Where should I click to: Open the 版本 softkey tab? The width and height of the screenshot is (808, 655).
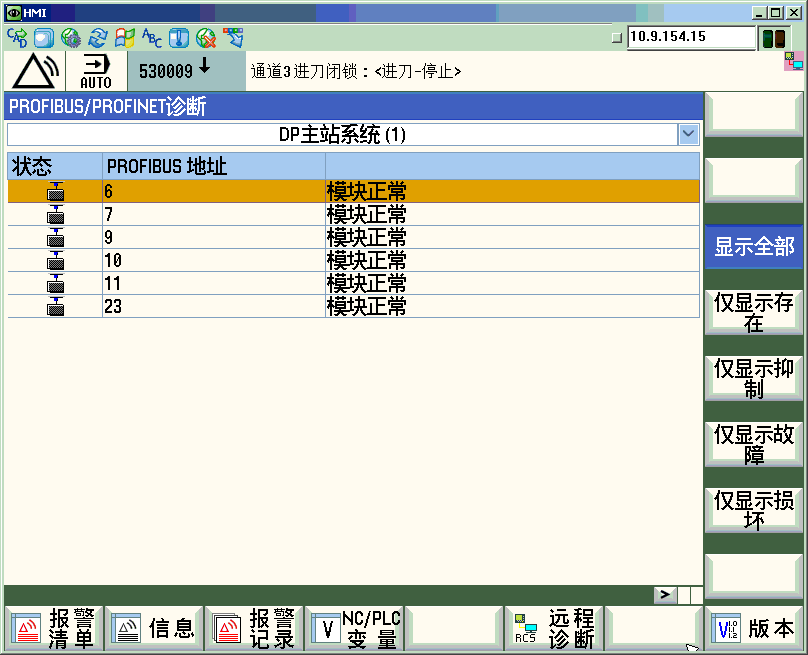pos(754,628)
